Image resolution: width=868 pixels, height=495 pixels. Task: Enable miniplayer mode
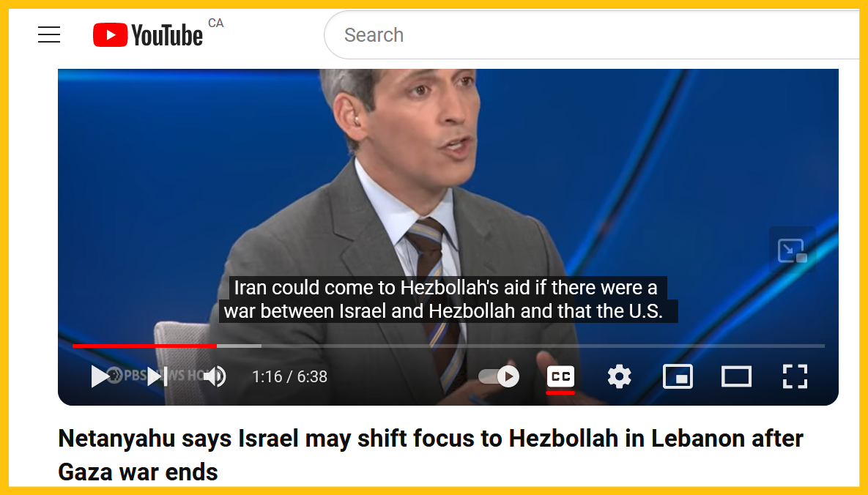click(678, 376)
